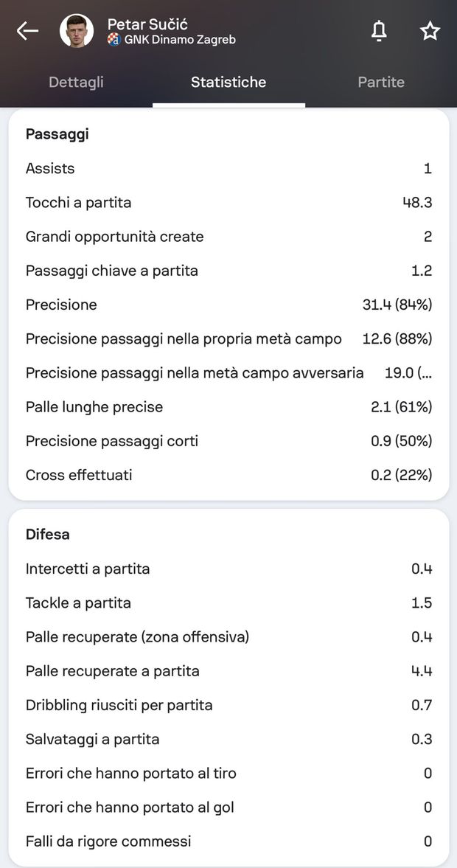Select the Assists stat row

point(228,169)
